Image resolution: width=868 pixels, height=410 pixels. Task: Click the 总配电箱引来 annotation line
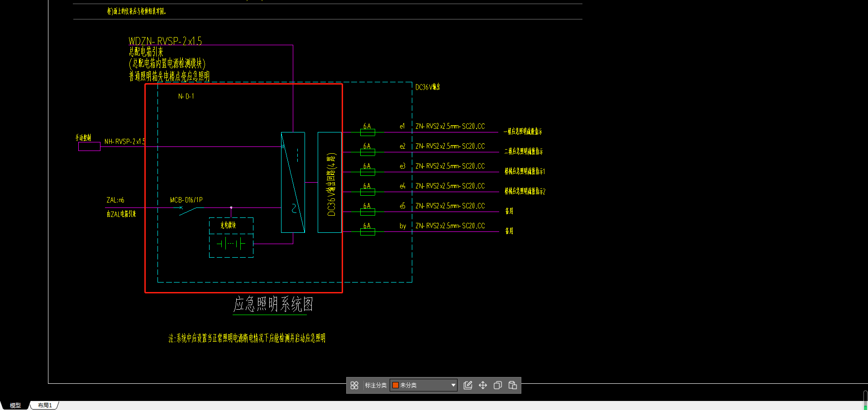(x=146, y=52)
